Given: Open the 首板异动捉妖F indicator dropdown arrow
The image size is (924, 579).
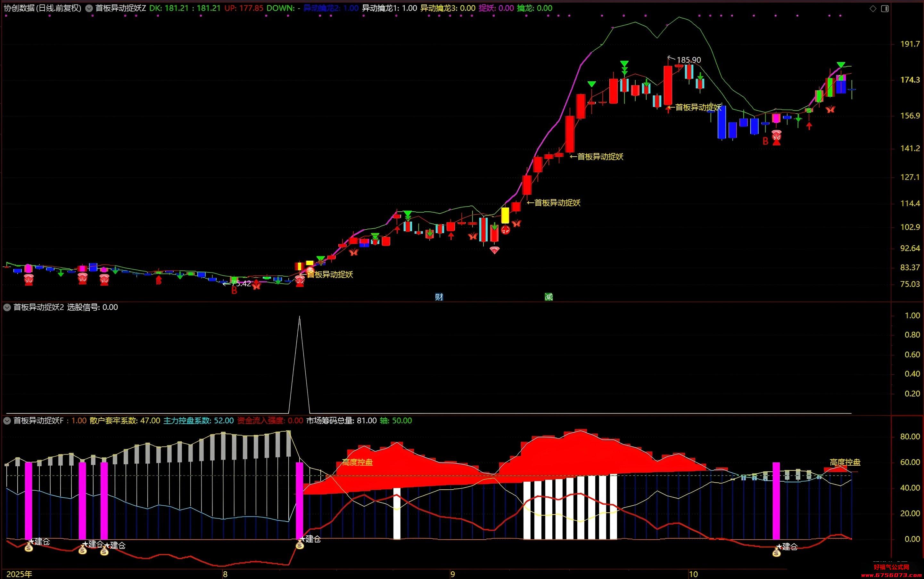Looking at the screenshot, I should point(7,420).
